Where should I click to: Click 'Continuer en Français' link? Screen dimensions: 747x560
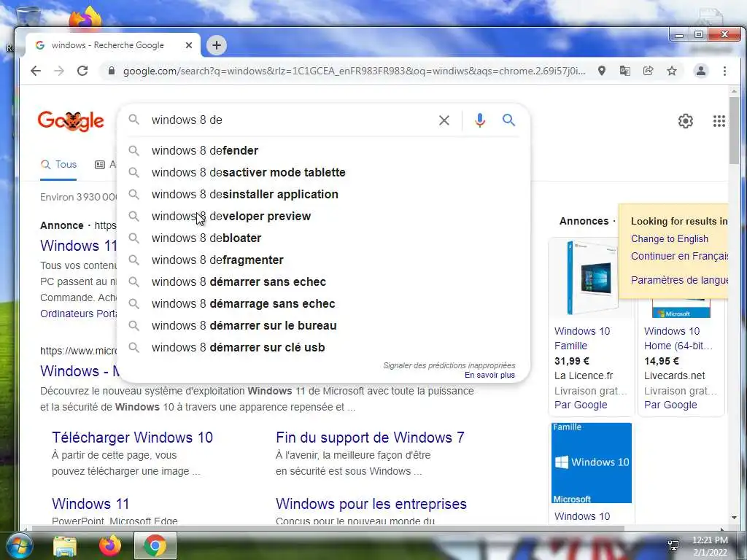pyautogui.click(x=679, y=256)
